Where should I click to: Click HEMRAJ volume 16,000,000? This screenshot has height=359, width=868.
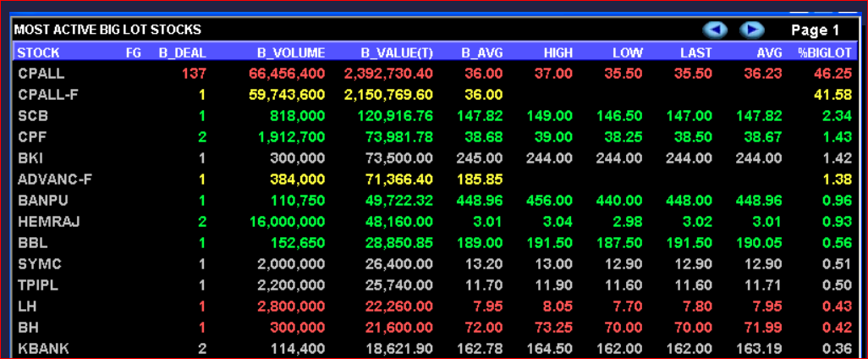pos(287,222)
